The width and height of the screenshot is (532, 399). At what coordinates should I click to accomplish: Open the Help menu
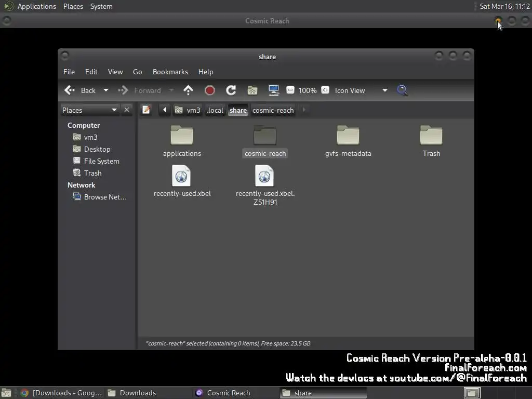point(206,72)
